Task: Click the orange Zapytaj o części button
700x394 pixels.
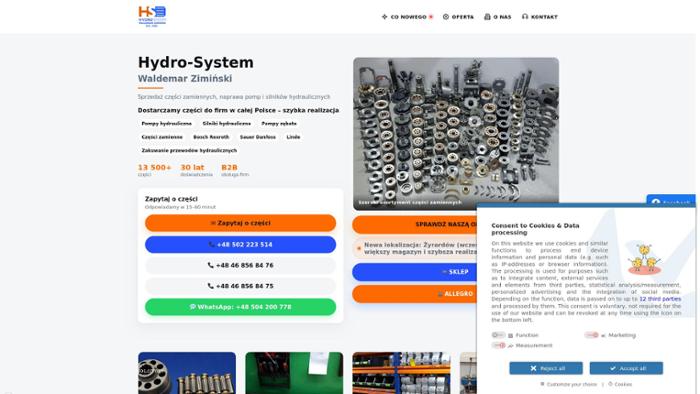Action: (x=241, y=223)
